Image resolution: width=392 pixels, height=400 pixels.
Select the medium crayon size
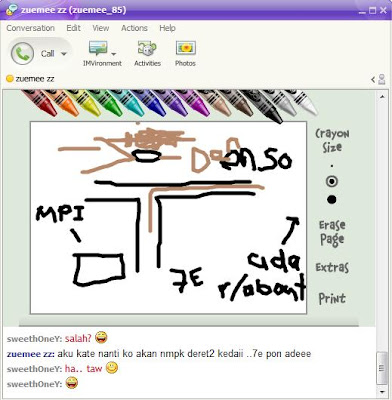coord(332,181)
